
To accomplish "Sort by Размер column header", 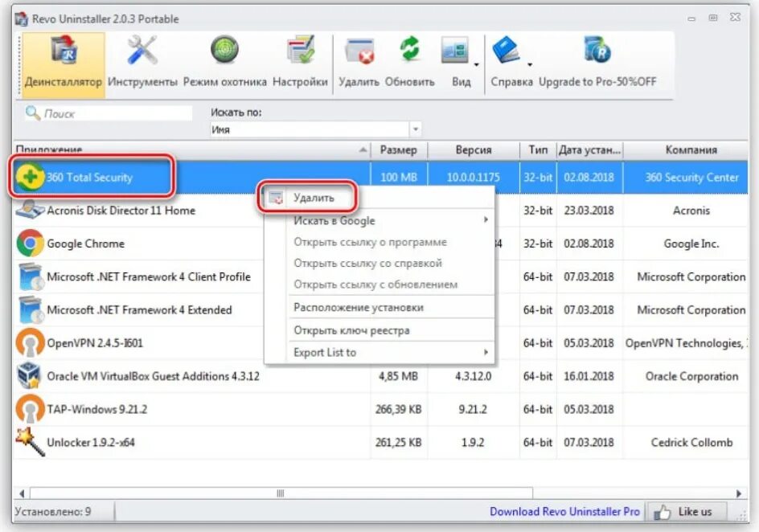I will tap(399, 150).
